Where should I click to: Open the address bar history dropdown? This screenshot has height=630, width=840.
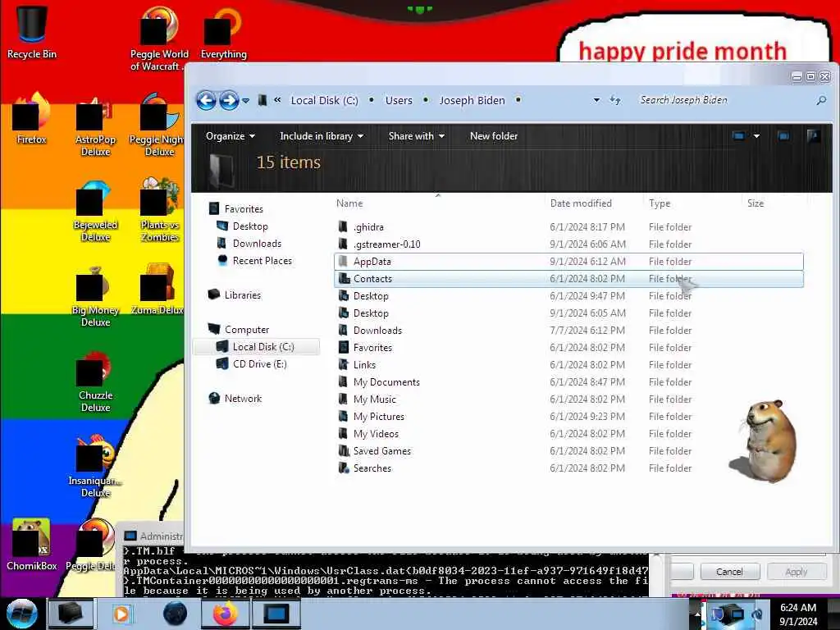pyautogui.click(x=596, y=100)
